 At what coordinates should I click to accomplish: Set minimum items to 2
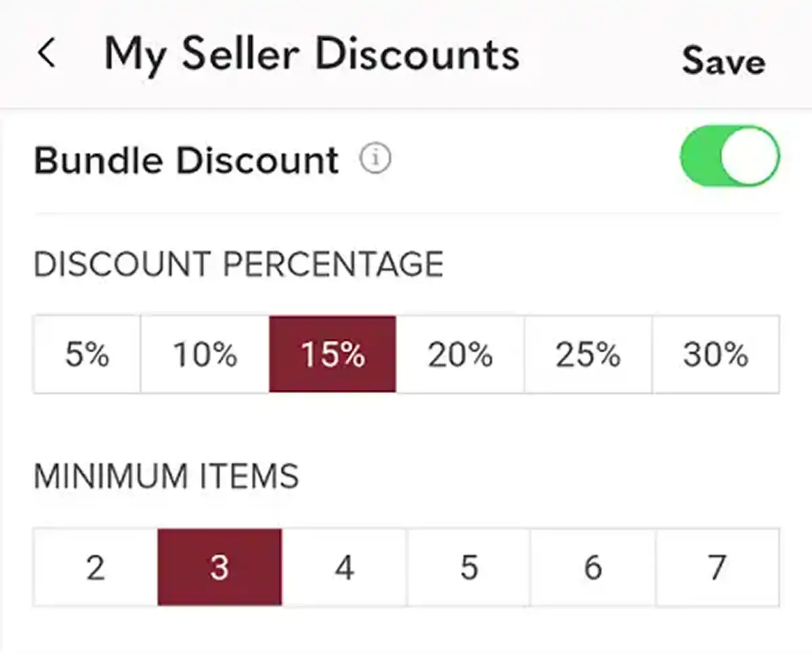pyautogui.click(x=95, y=567)
